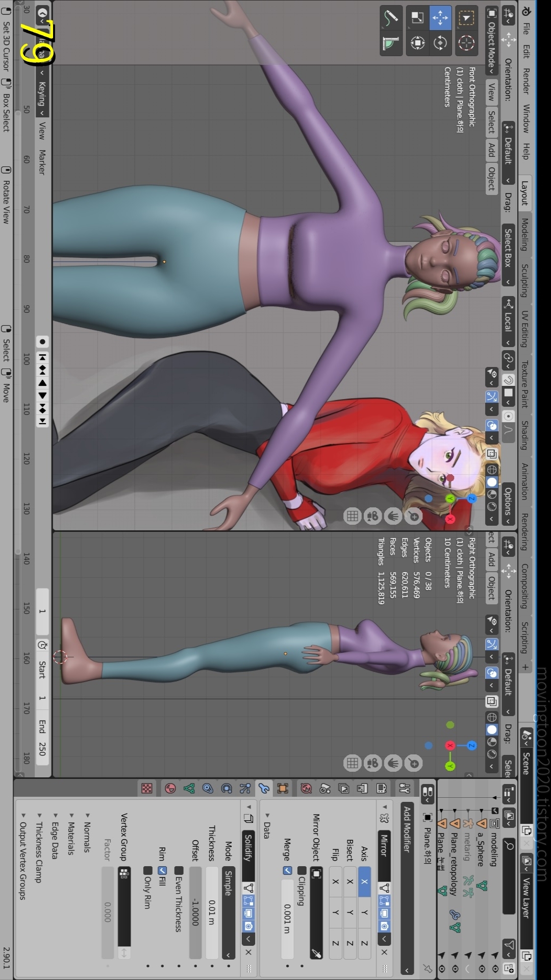Image resolution: width=551 pixels, height=980 pixels.
Task: Open Orientation Default dropdown in left header
Action: [x=508, y=154]
